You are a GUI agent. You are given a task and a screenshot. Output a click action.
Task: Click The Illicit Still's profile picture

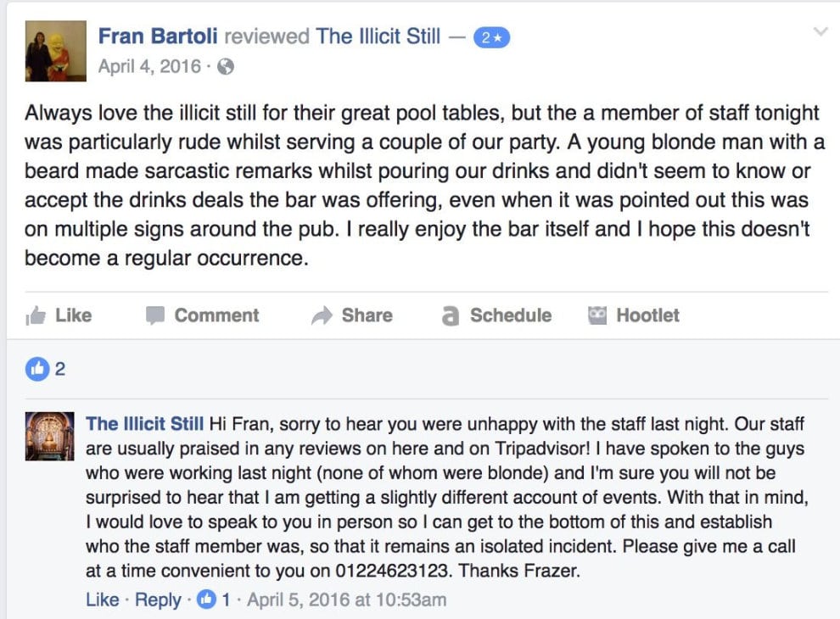tap(49, 437)
